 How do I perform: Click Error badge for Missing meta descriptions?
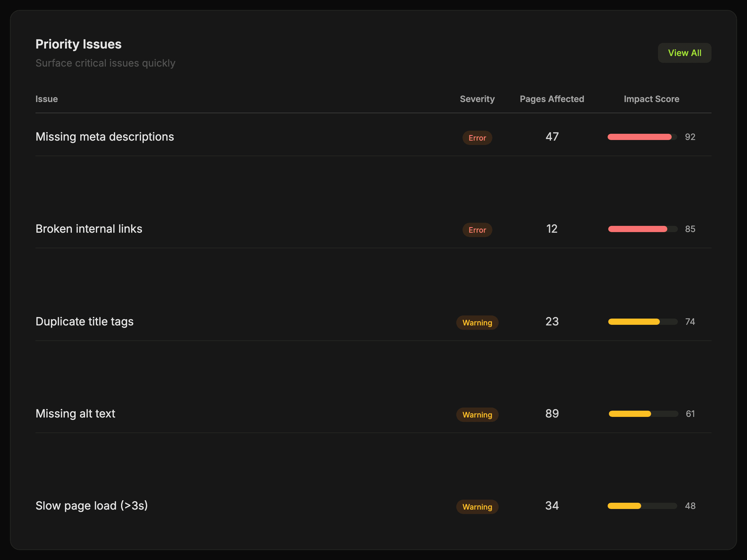pyautogui.click(x=477, y=138)
